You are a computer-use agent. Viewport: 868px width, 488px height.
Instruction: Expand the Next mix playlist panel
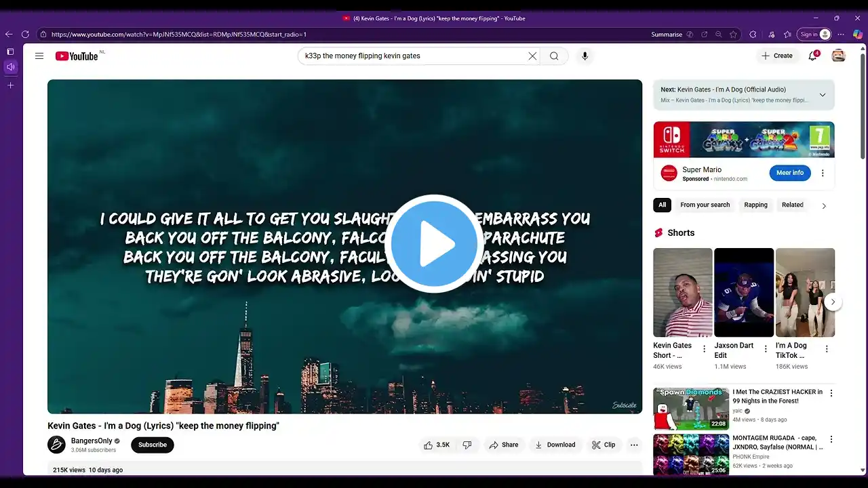coord(823,95)
